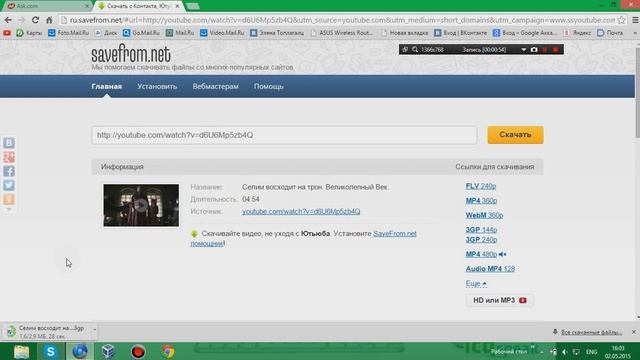Share page via VKontakte sidebar icon
The height and width of the screenshot is (360, 640).
(x=9, y=142)
